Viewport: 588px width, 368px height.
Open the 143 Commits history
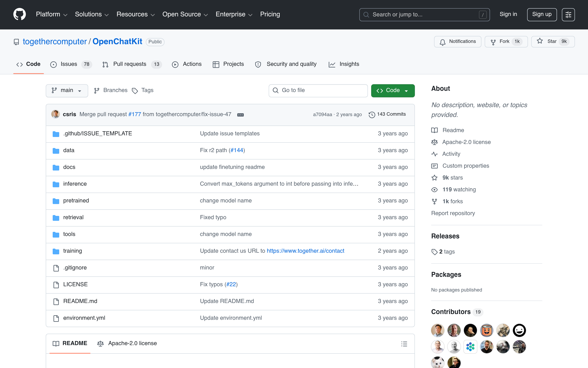tap(387, 114)
